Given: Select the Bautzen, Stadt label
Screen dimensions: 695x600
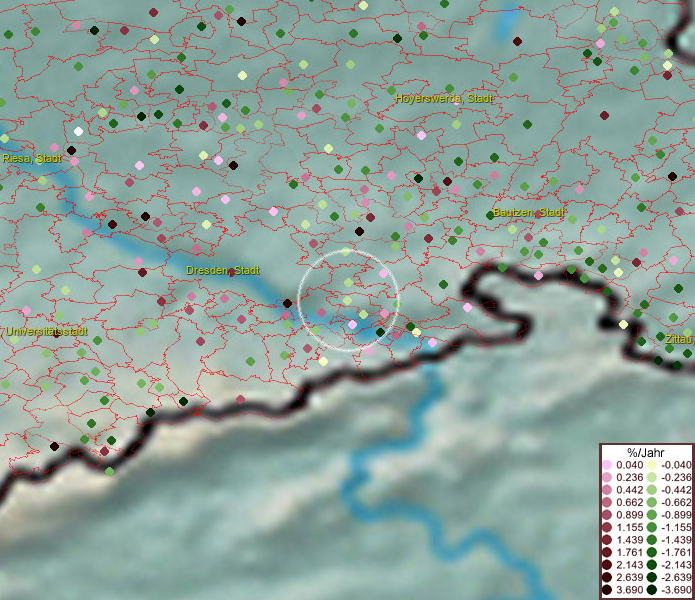Looking at the screenshot, I should click(x=528, y=212).
